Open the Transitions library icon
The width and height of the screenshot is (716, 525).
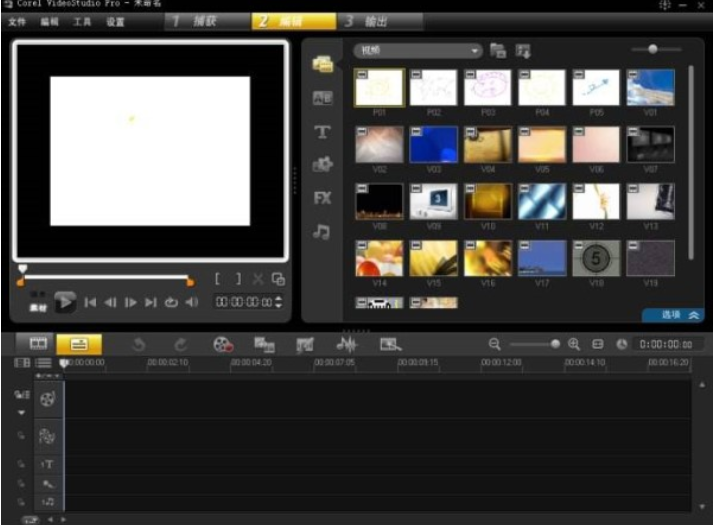click(x=322, y=98)
